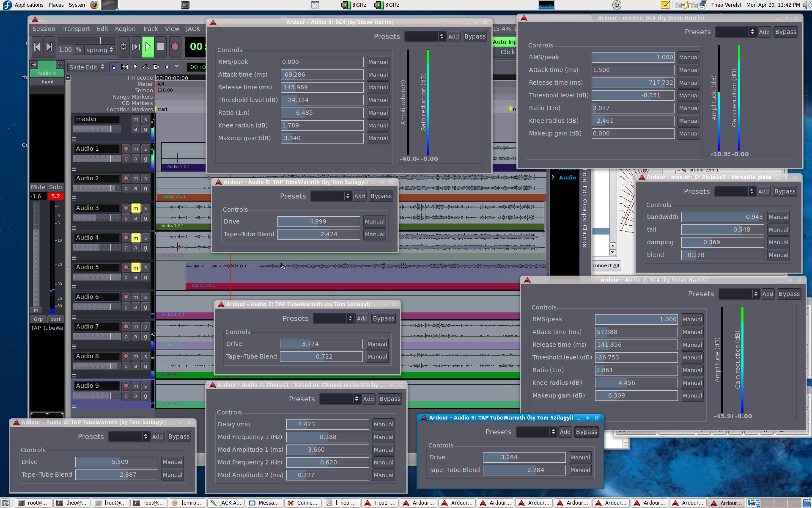The width and height of the screenshot is (812, 508).
Task: Open Presets dropdown in Audio 8 SC4 window
Action: 425,37
